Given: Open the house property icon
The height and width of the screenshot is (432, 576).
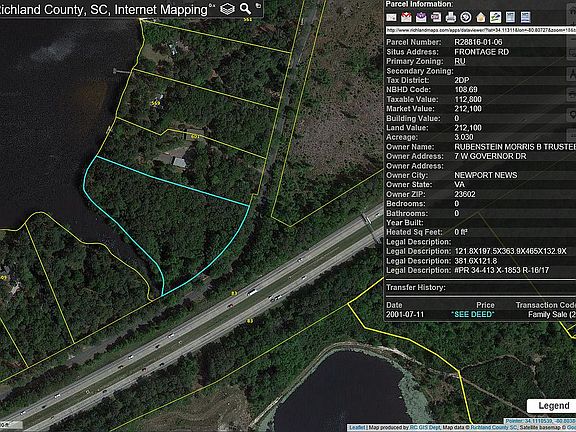Looking at the screenshot, I should [480, 17].
